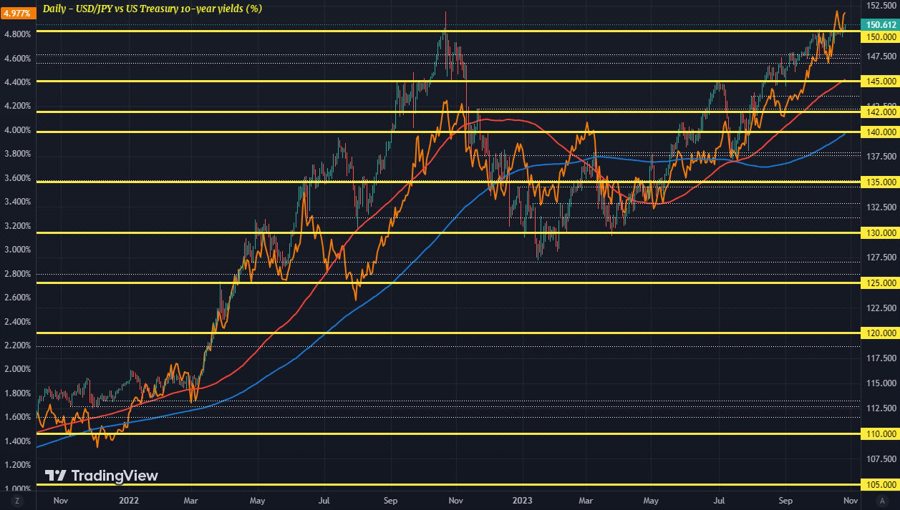Click the 115.000 price axis value

(881, 383)
